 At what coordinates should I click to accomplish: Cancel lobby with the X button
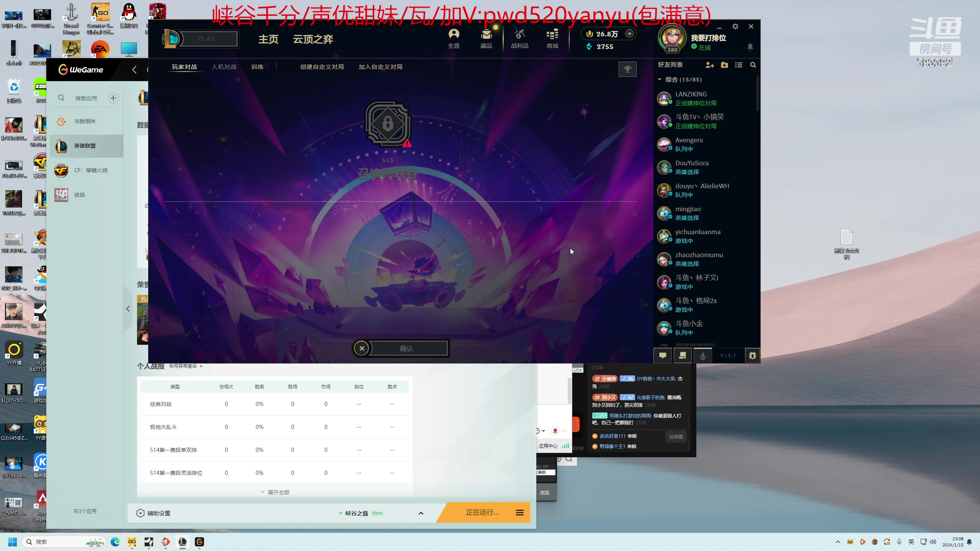coord(362,349)
